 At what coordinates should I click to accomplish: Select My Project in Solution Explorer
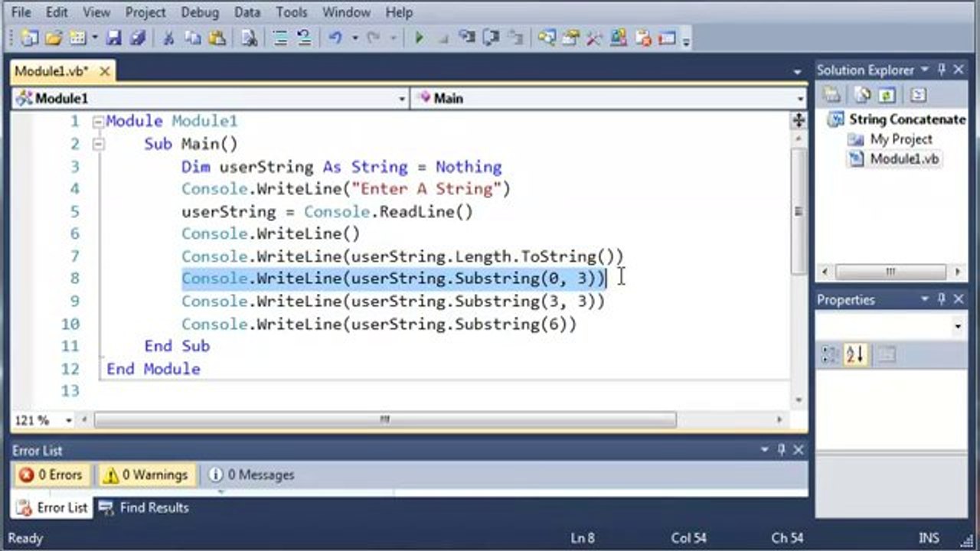click(890, 139)
